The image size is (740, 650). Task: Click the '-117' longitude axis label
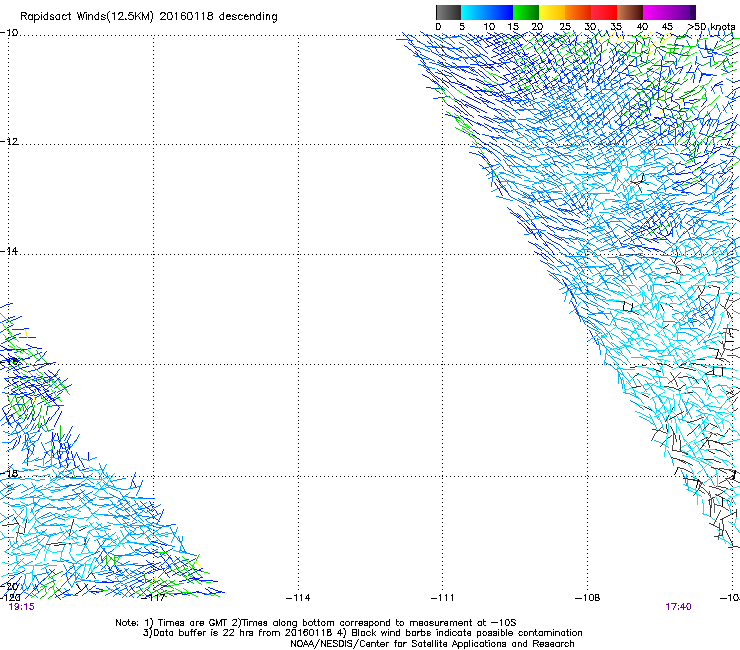[x=154, y=598]
